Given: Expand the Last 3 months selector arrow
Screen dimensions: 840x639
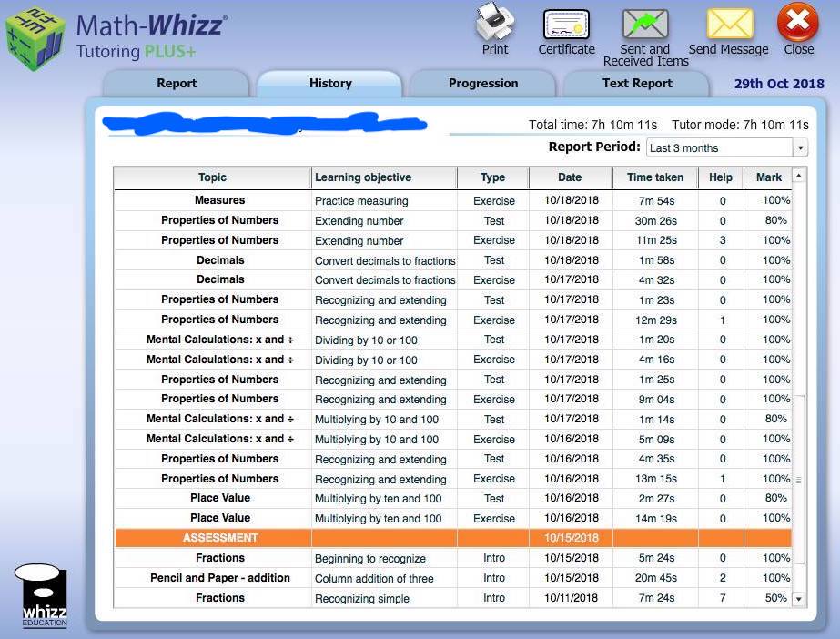Looking at the screenshot, I should [798, 147].
